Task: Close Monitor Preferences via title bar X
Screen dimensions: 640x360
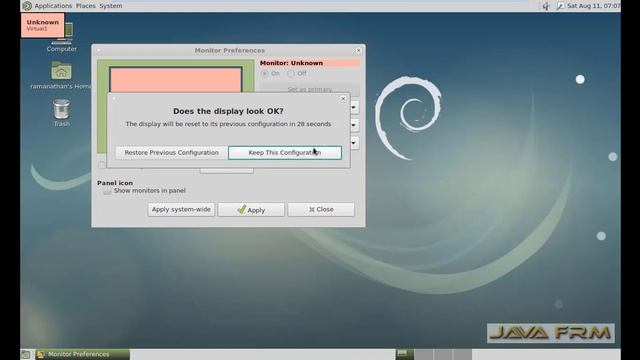Action: tap(358, 51)
